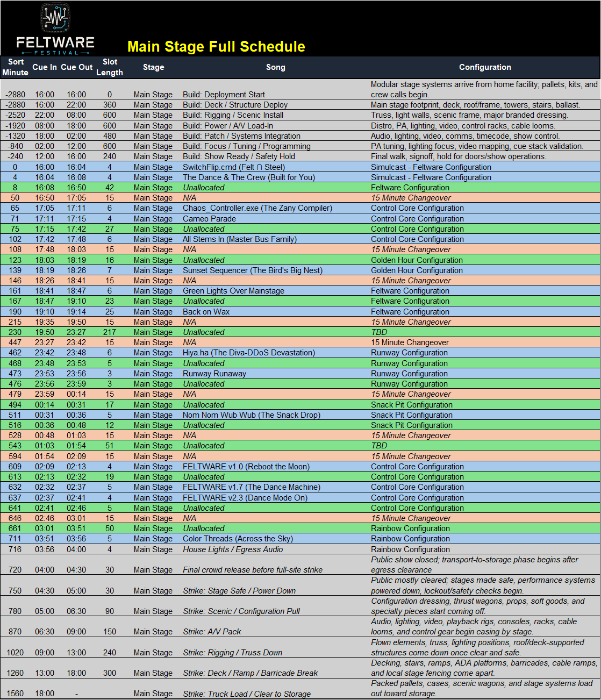Select song 'Runway Runaway'

pos(214,374)
